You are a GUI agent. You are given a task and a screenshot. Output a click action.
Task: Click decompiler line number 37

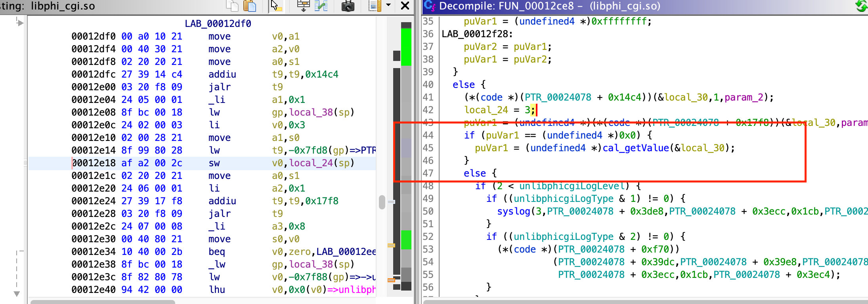click(428, 47)
